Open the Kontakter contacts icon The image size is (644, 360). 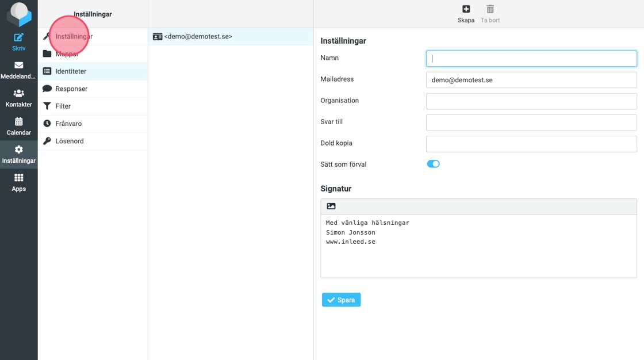(18, 93)
